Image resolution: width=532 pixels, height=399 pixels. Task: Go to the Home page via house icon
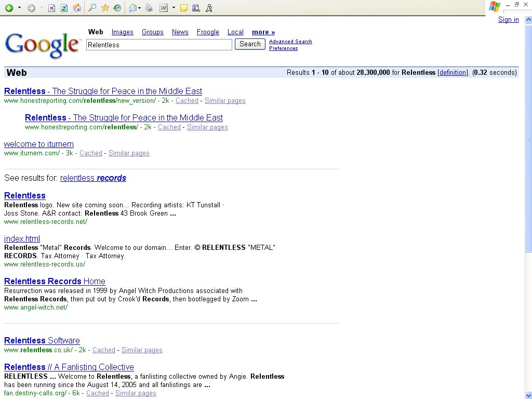pos(77,8)
